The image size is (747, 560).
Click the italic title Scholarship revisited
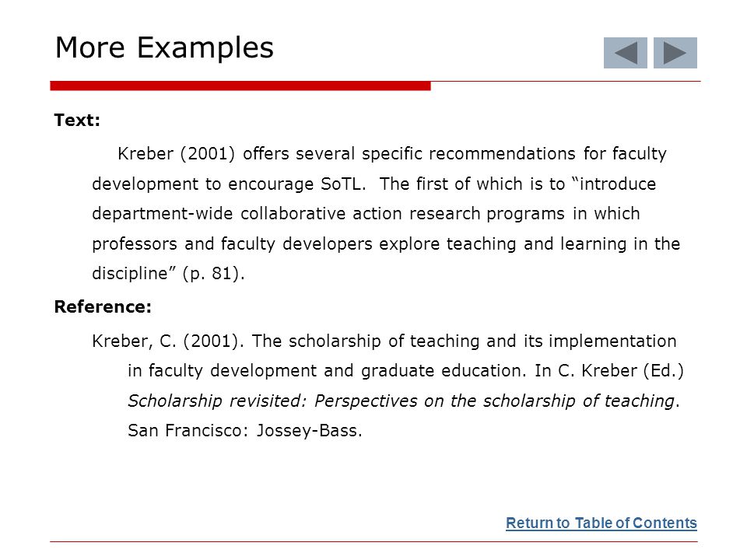tap(217, 401)
